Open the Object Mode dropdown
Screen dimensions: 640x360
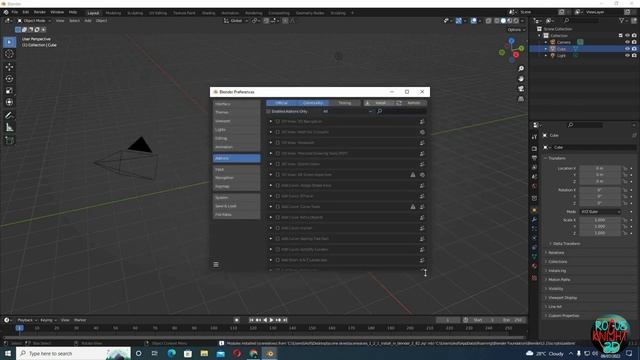point(34,20)
